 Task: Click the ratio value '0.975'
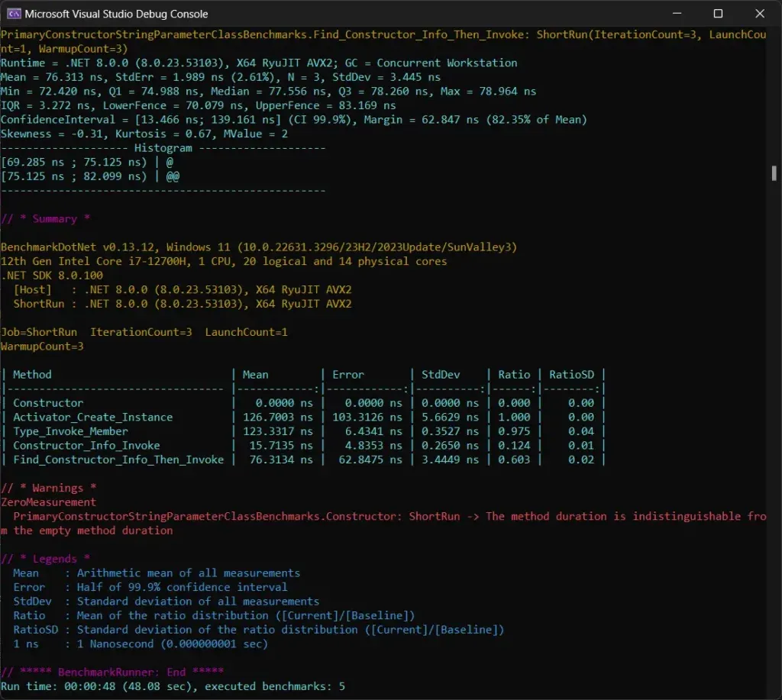point(514,431)
